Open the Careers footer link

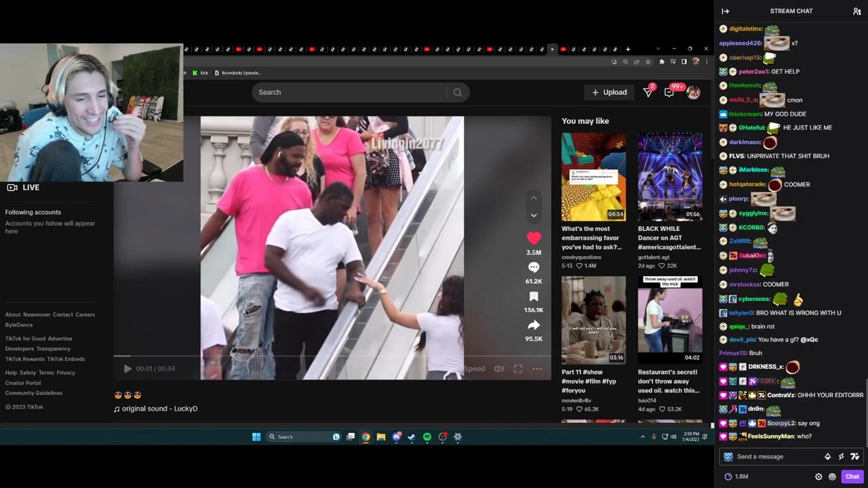pos(85,314)
